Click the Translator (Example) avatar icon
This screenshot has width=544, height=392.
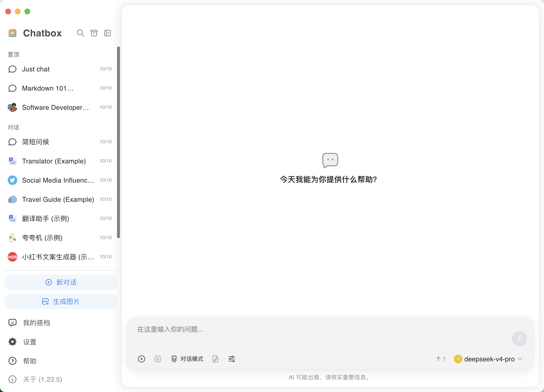(x=12, y=161)
